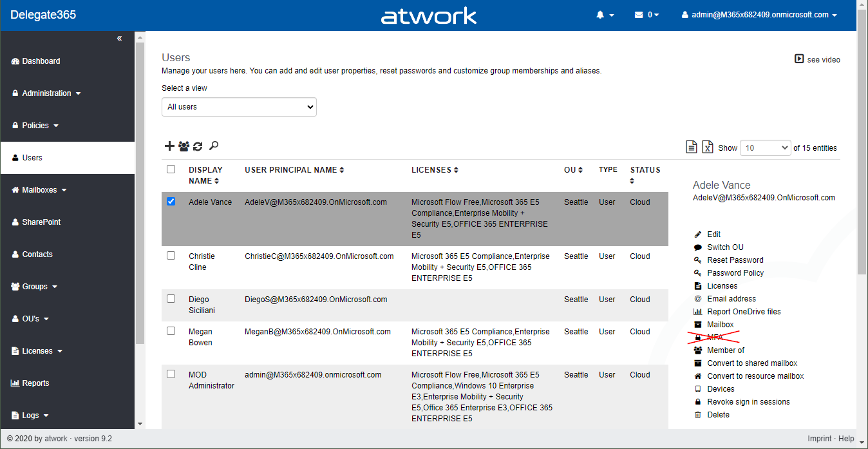Uncheck the Adele Vance row checkbox
Viewport: 868px width, 449px height.
[171, 201]
